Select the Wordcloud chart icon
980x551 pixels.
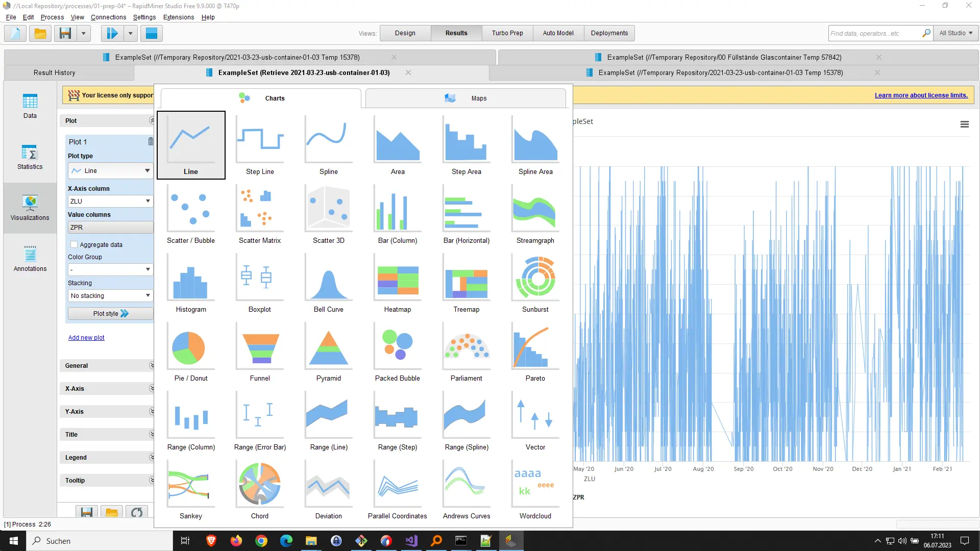tap(535, 489)
